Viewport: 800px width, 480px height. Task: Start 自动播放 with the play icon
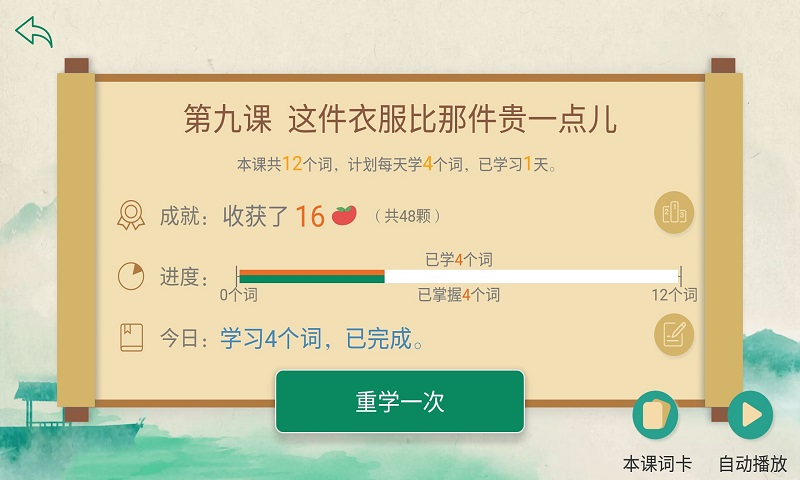(750, 414)
